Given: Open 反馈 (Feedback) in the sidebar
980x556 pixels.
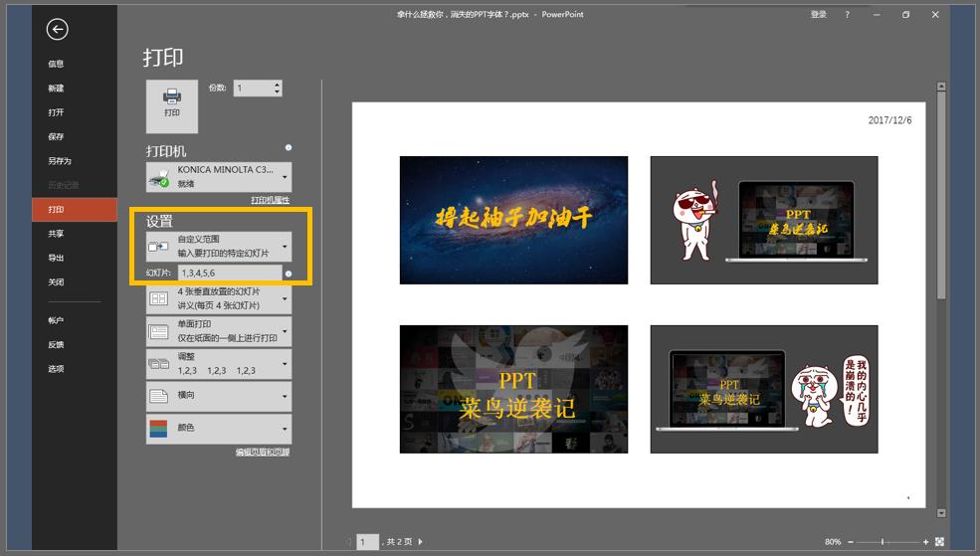Looking at the screenshot, I should coord(56,344).
